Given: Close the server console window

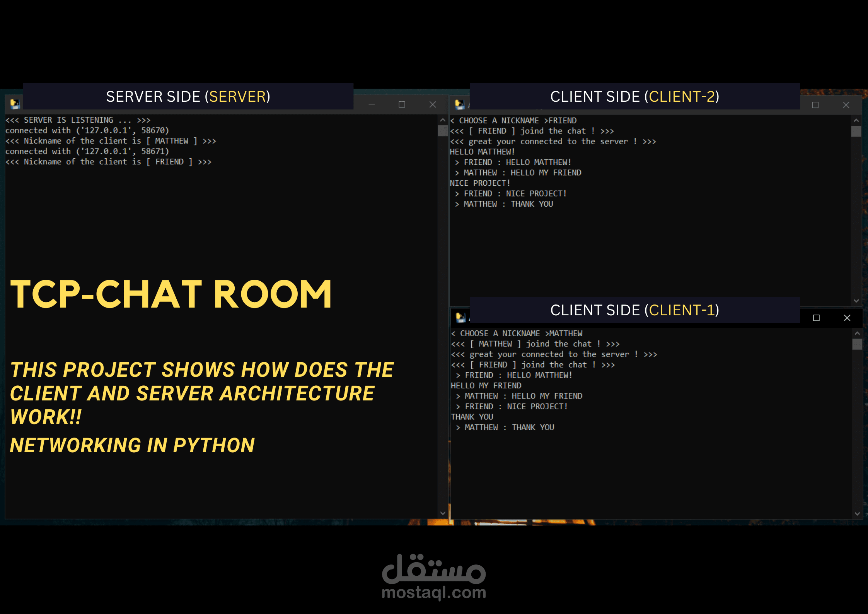Looking at the screenshot, I should [x=433, y=104].
